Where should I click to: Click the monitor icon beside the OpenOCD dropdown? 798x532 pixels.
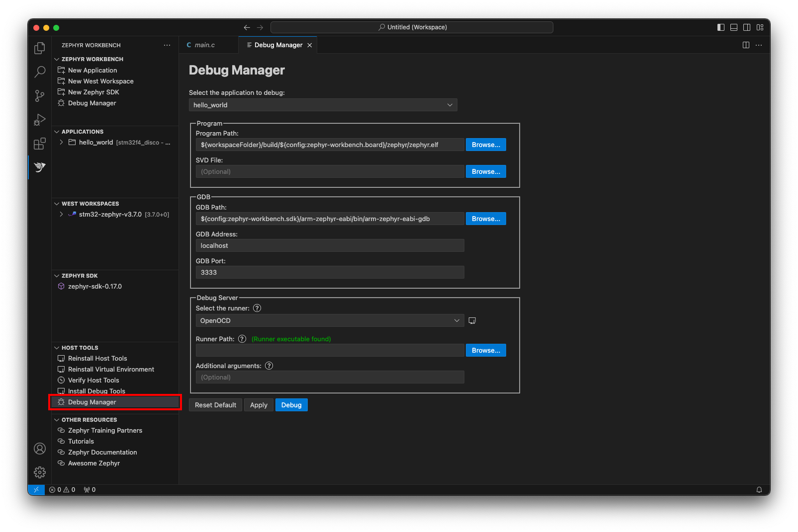472,320
